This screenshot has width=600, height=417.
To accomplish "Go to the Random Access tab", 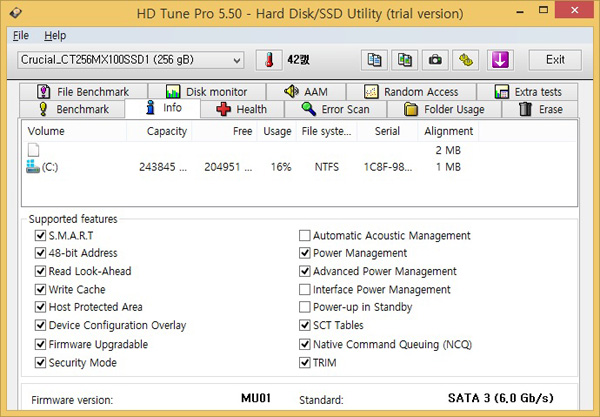I will pos(411,92).
